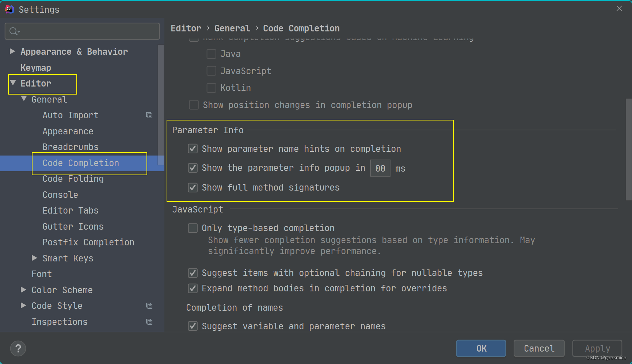Expand the Color Scheme tree arrow

point(23,290)
